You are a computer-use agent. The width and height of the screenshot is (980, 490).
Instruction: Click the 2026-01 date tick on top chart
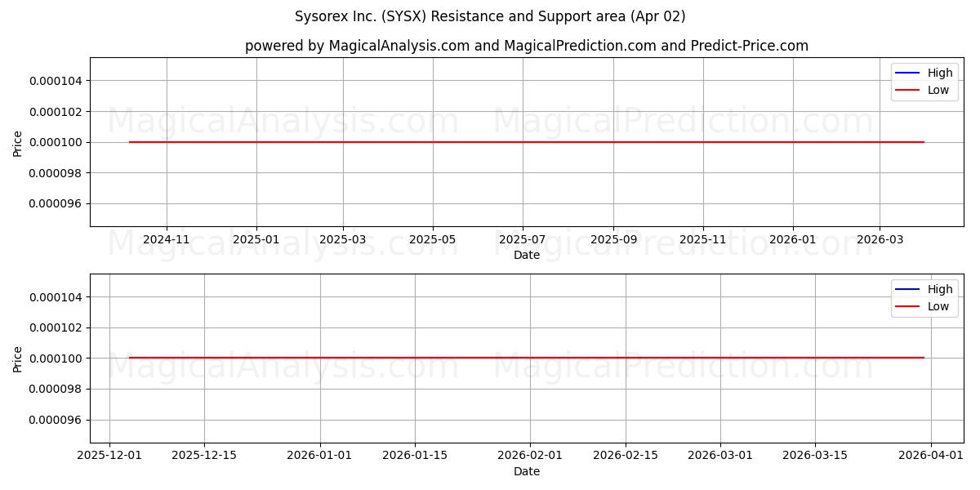click(793, 240)
